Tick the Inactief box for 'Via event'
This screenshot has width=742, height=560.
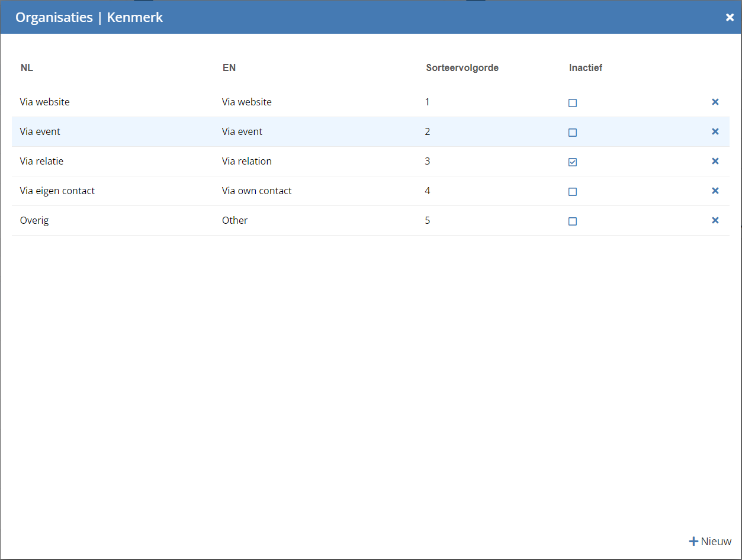572,133
